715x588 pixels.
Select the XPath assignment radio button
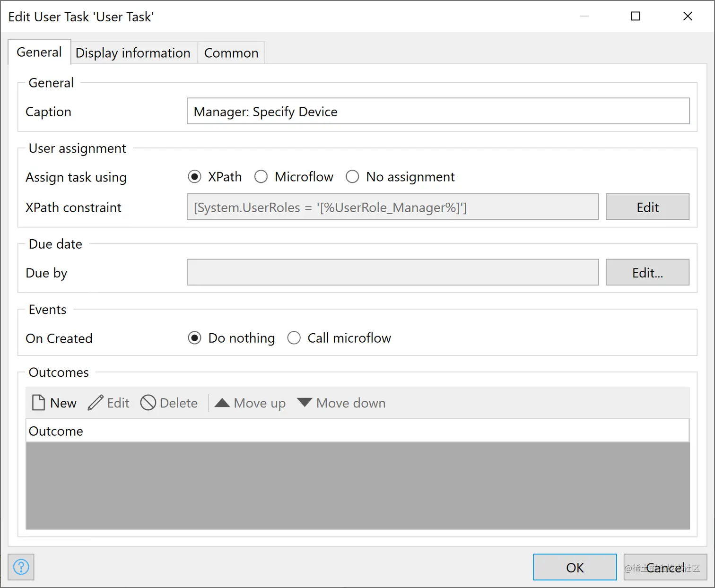click(194, 177)
